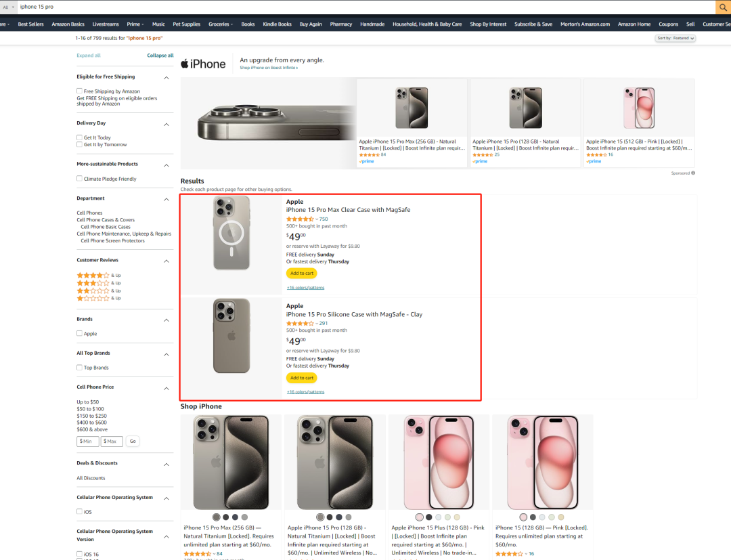This screenshot has width=731, height=560.
Task: Add iPhone 15 Pro Max Clear Case to cart
Action: click(x=301, y=274)
